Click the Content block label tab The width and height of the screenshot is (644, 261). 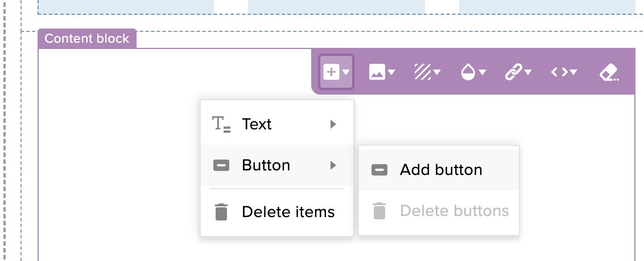(x=87, y=38)
